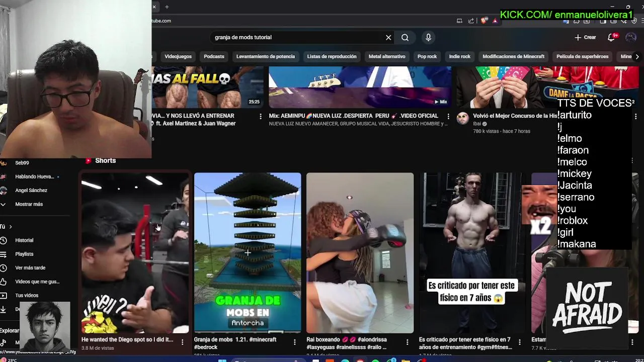Open Videos que me gustan in sidebar
The height and width of the screenshot is (362, 644).
37,282
